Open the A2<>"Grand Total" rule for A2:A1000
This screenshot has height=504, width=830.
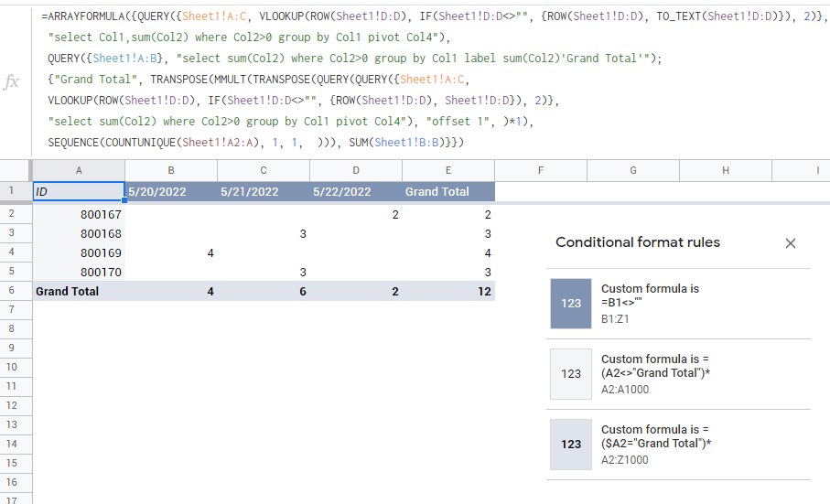point(679,374)
